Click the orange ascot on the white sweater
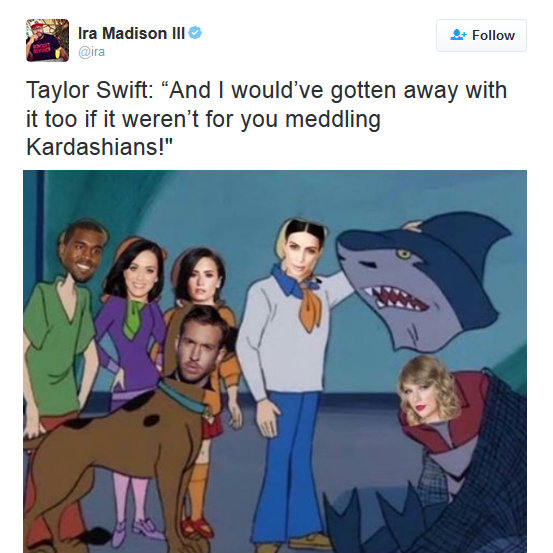 [310, 308]
